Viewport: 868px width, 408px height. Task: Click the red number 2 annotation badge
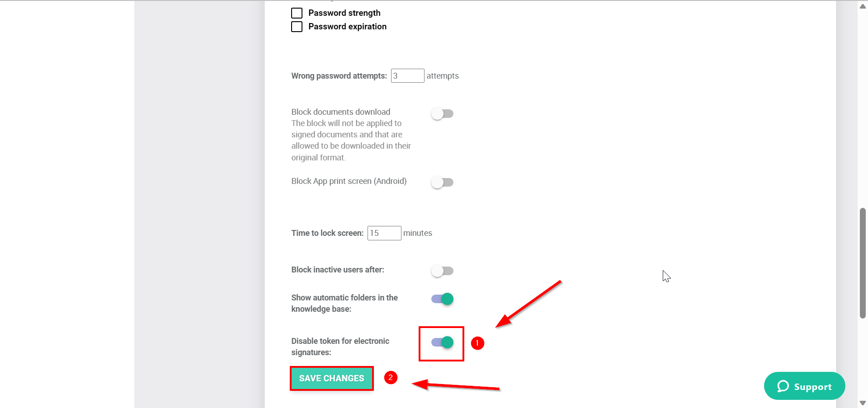click(391, 377)
